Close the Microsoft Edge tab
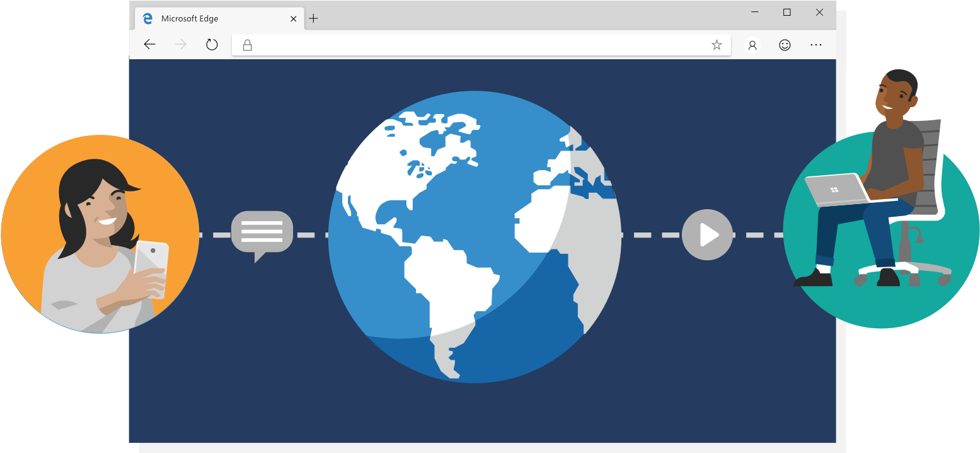This screenshot has height=453, width=980. click(x=293, y=19)
